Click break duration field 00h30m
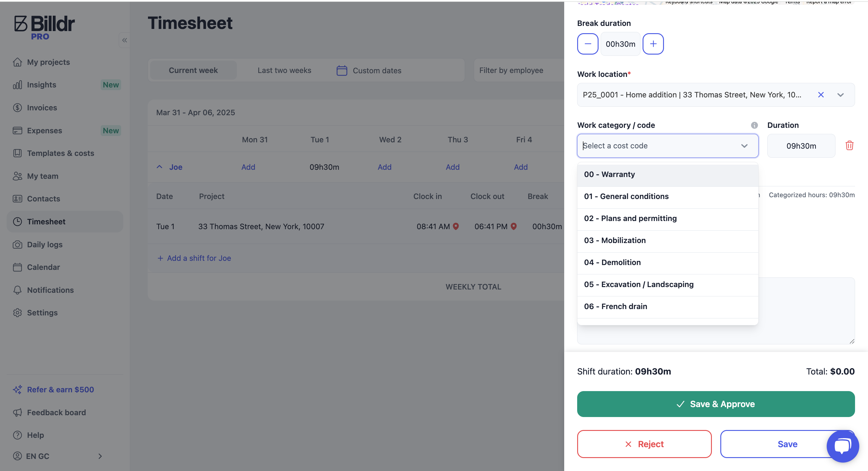Viewport: 868px width, 471px height. pos(620,44)
